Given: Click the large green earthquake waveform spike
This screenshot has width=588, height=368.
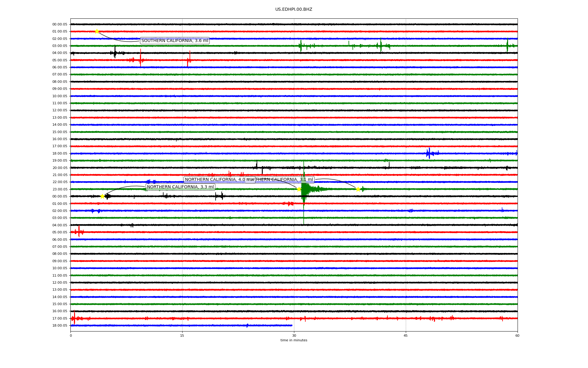Looking at the screenshot, I should [303, 190].
